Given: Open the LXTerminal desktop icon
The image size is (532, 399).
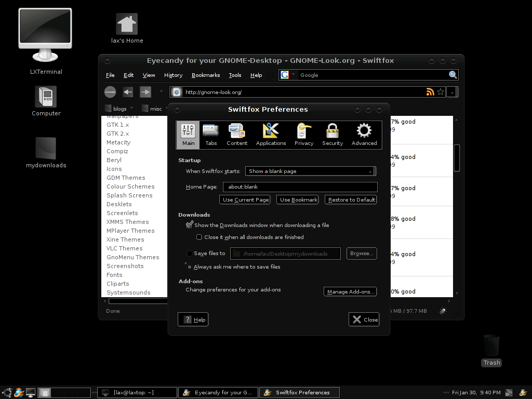Looking at the screenshot, I should (46, 41).
